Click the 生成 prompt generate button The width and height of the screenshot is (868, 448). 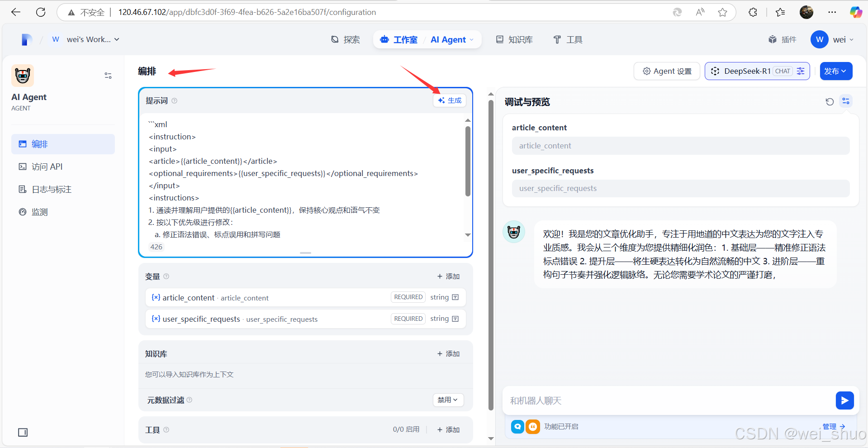pos(450,100)
